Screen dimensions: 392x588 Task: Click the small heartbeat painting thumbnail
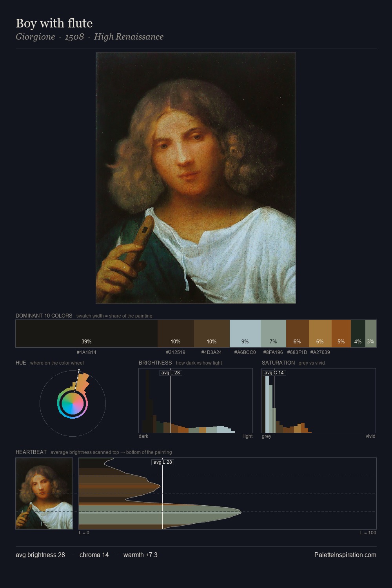click(44, 494)
